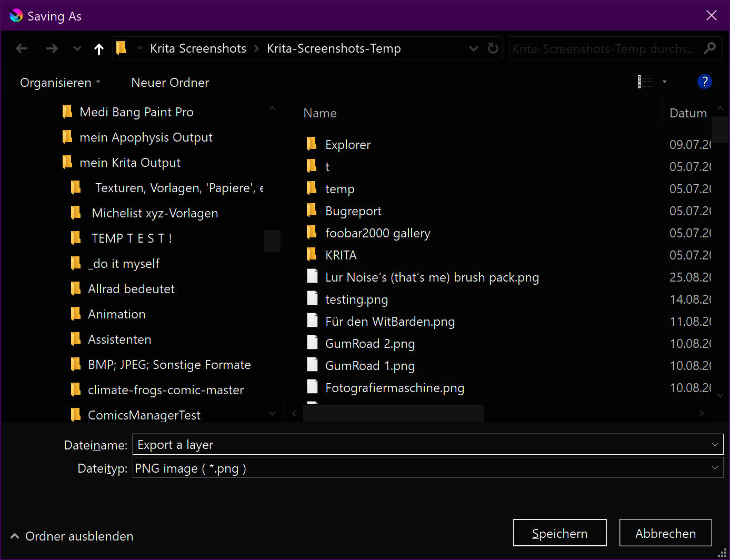Select the testing.png file

[356, 299]
